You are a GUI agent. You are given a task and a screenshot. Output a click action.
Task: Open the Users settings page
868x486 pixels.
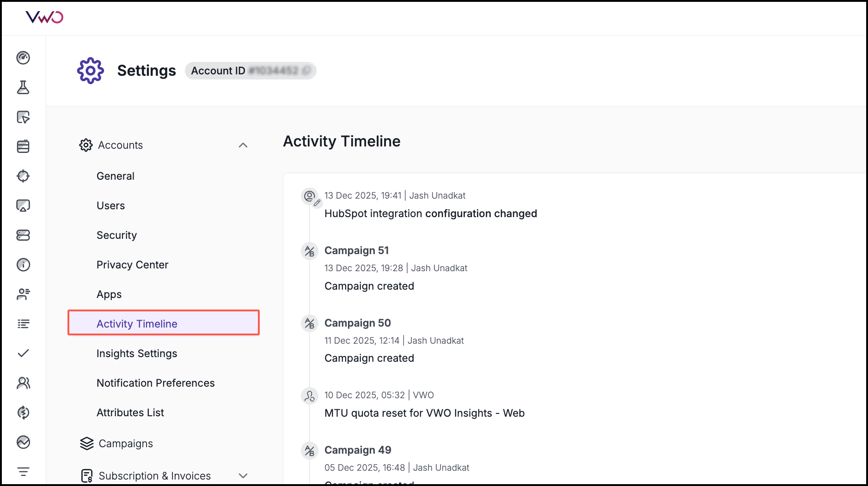click(x=110, y=206)
